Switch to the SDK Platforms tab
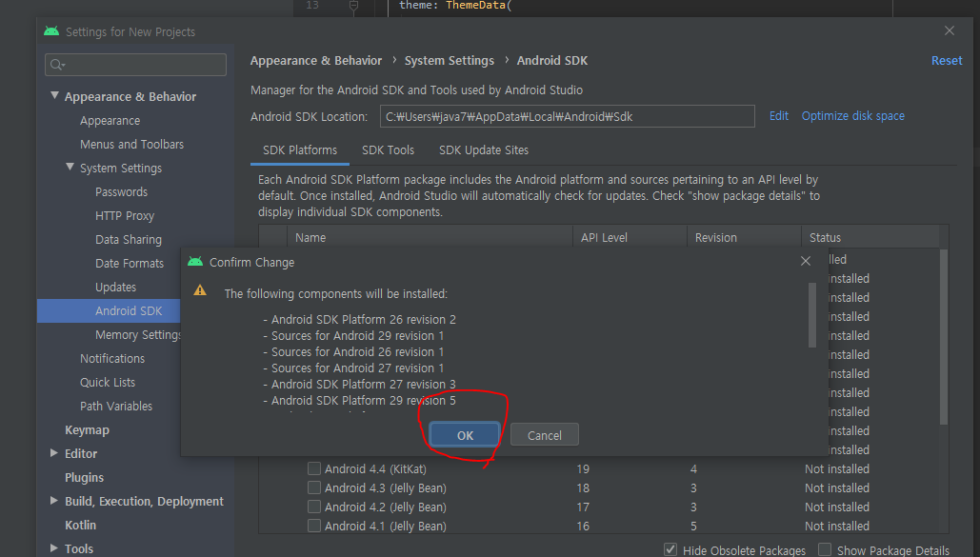This screenshot has height=557, width=980. (299, 150)
